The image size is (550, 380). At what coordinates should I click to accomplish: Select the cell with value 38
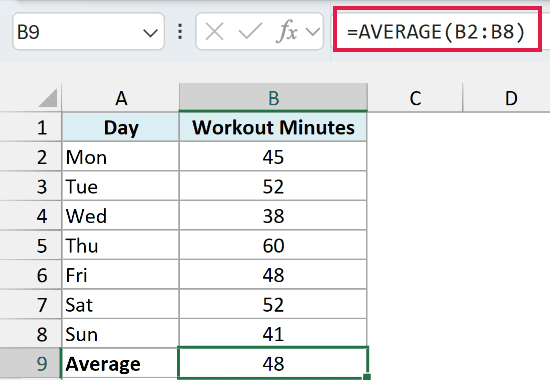(x=273, y=216)
